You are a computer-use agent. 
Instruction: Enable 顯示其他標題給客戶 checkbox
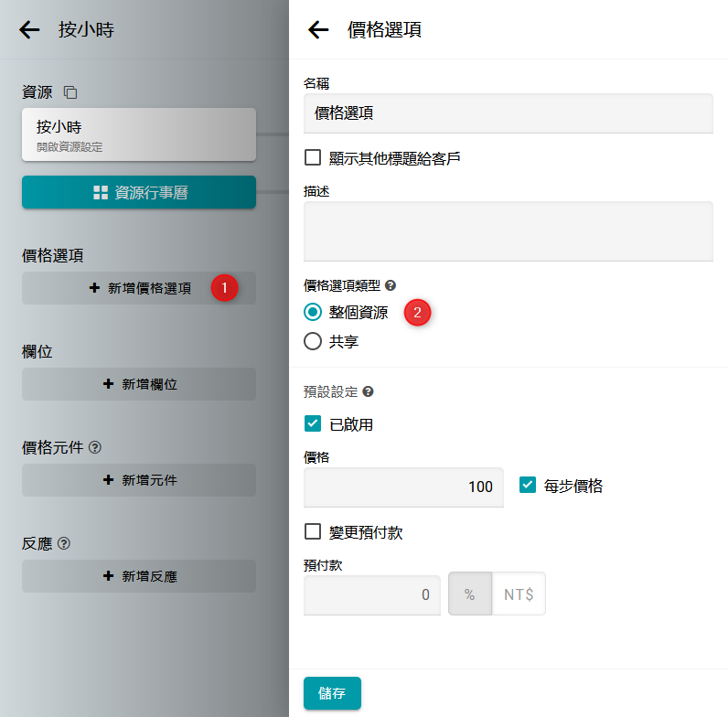point(313,157)
